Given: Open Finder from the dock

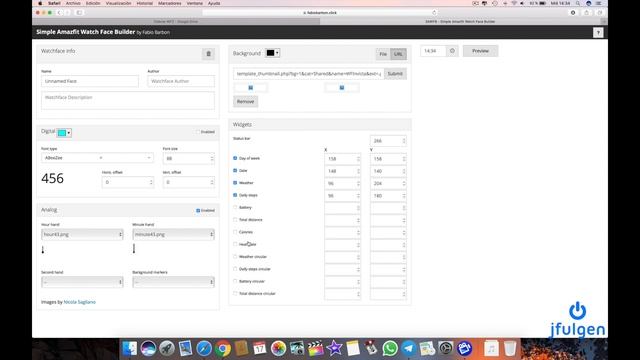Looking at the screenshot, I should point(130,349).
